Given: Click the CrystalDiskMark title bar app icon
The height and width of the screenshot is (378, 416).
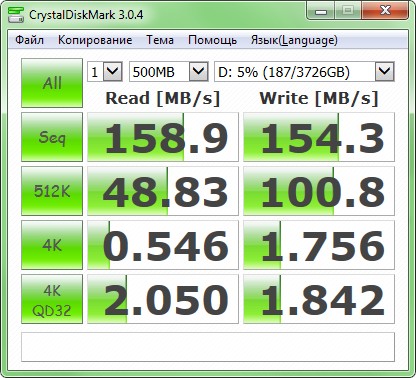Looking at the screenshot, I should pyautogui.click(x=15, y=15).
